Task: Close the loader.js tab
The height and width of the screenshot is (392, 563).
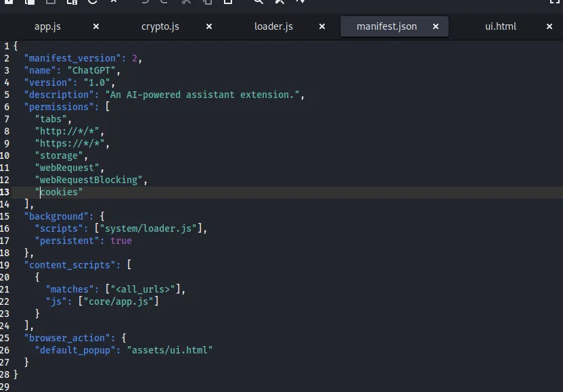Action: point(322,26)
